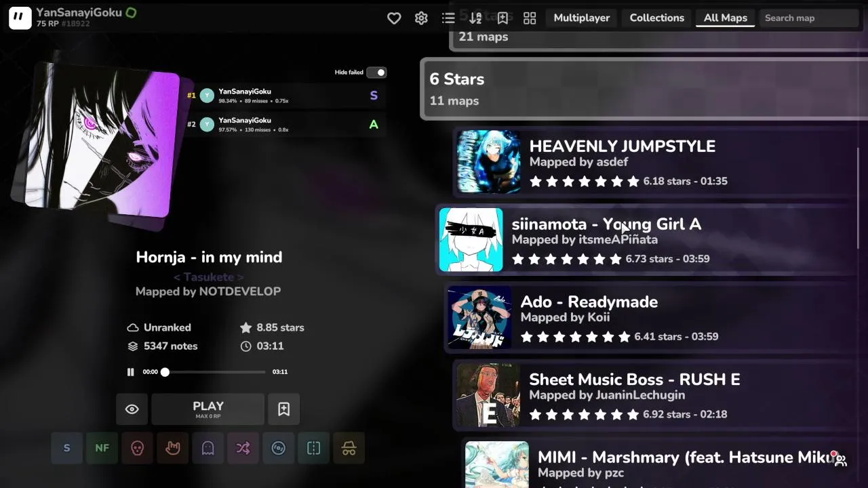The width and height of the screenshot is (868, 488).
Task: Click the in my mind cover art
Action: [102, 141]
